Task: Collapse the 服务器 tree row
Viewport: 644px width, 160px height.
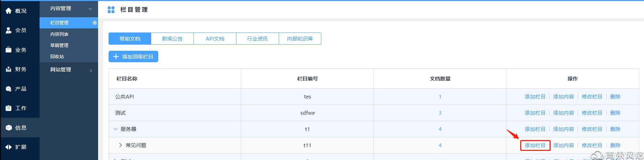Action: point(115,129)
